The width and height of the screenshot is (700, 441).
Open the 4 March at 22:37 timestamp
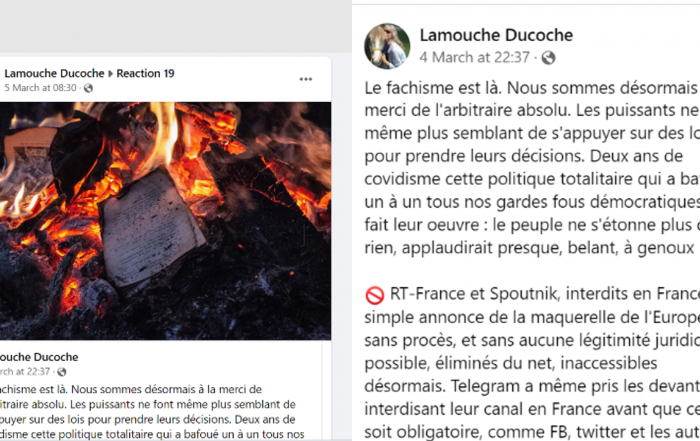[474, 58]
